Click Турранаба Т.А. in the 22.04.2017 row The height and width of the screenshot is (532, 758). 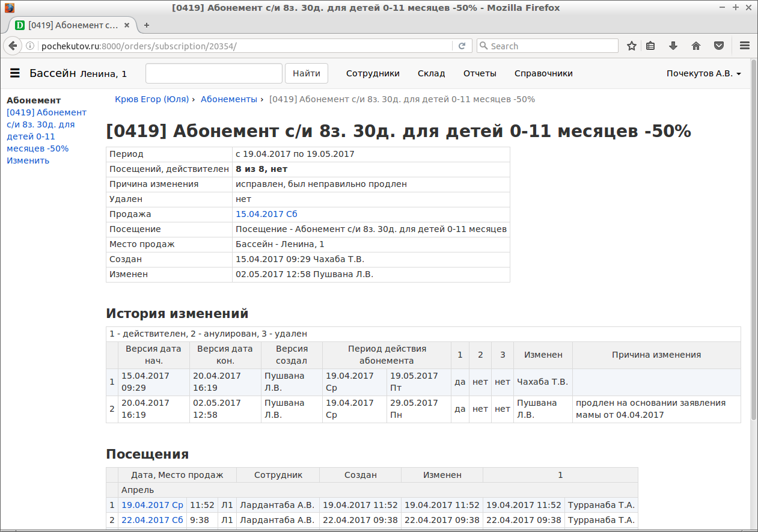[x=602, y=520]
